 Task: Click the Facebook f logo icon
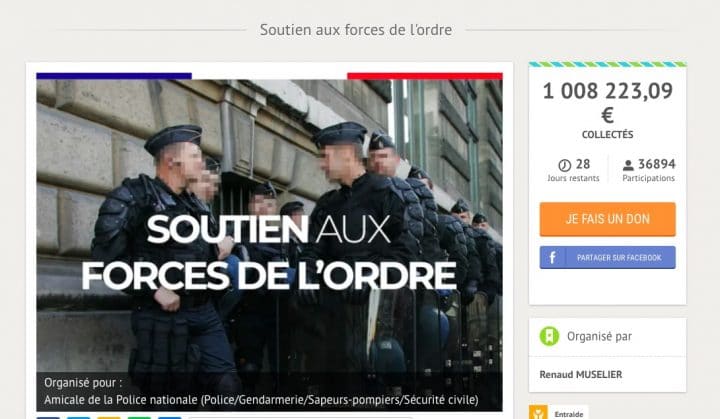pyautogui.click(x=552, y=257)
